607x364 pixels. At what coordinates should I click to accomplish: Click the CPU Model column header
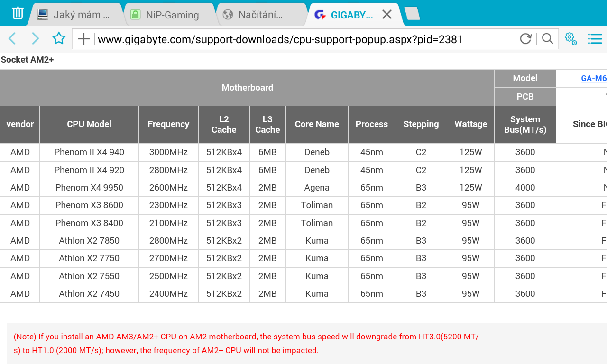[89, 124]
